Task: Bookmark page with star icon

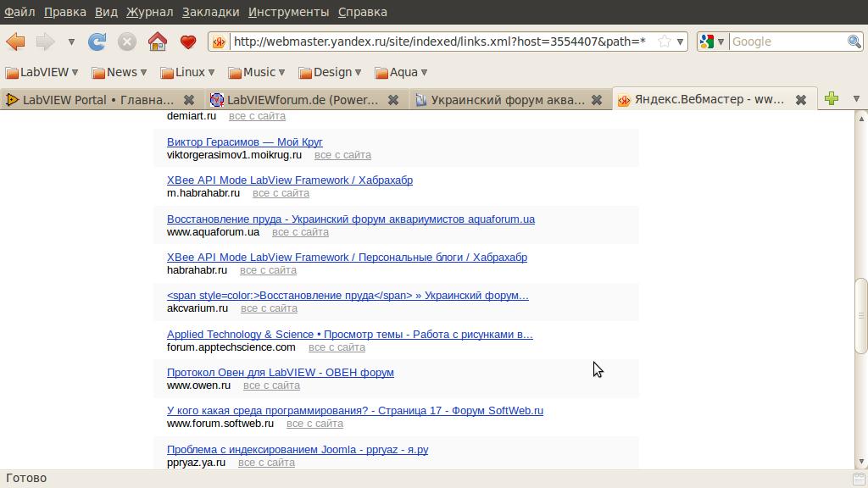Action: tap(665, 42)
